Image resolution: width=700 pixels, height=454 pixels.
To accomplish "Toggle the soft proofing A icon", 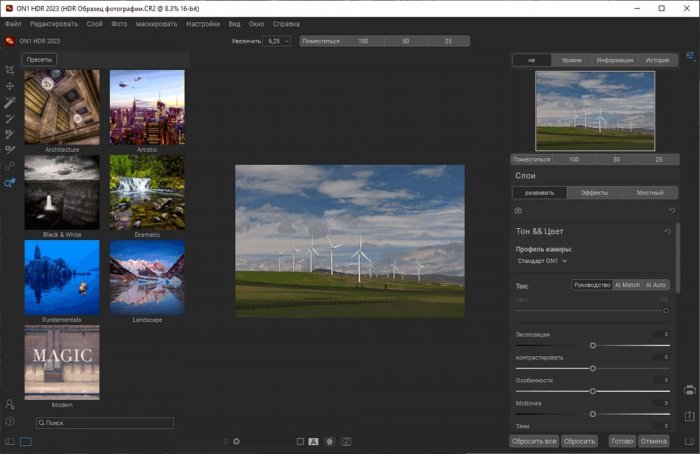I will [313, 442].
